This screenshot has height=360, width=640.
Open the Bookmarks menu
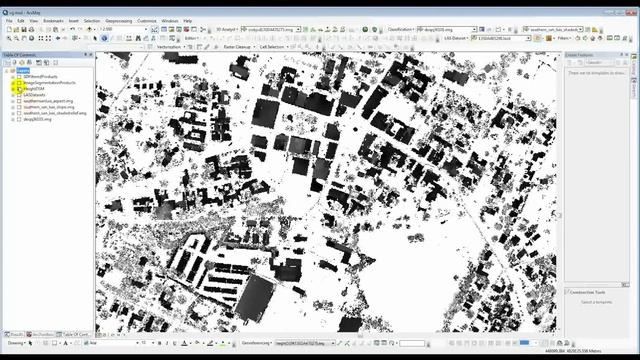[53, 21]
